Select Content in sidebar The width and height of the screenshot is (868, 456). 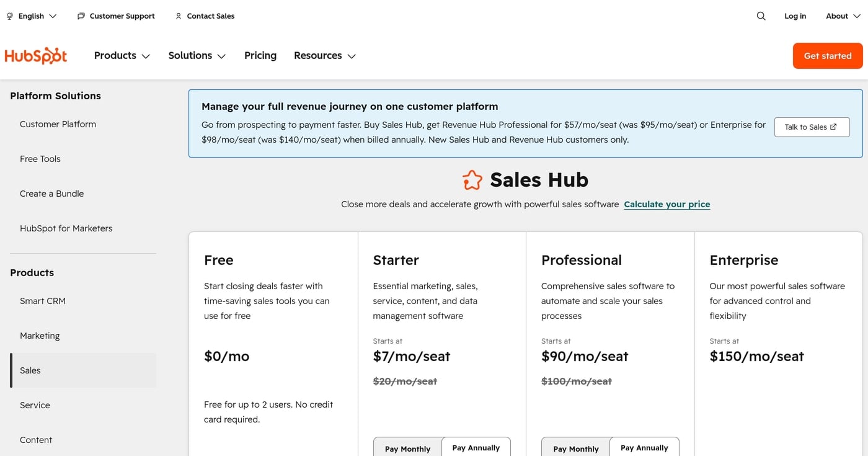pos(36,440)
